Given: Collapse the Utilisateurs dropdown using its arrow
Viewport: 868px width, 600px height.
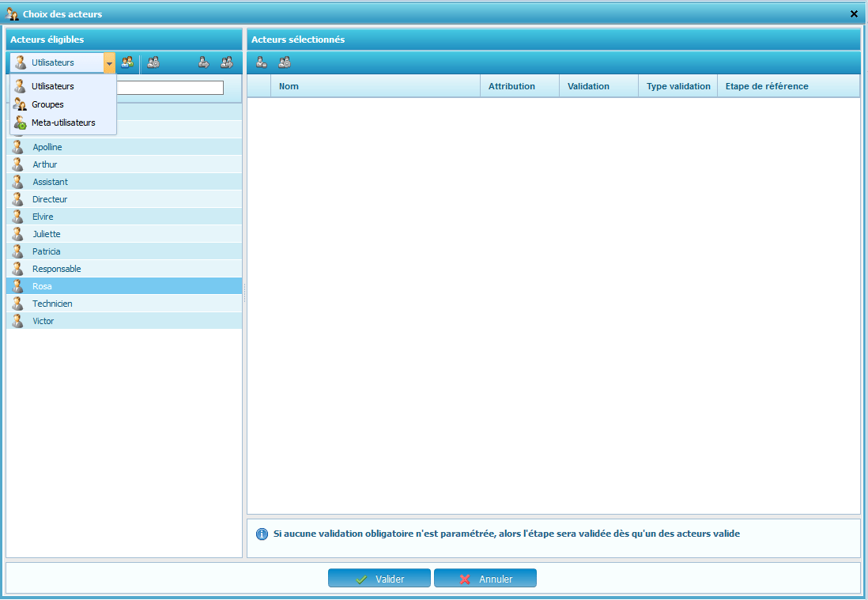Looking at the screenshot, I should [109, 62].
